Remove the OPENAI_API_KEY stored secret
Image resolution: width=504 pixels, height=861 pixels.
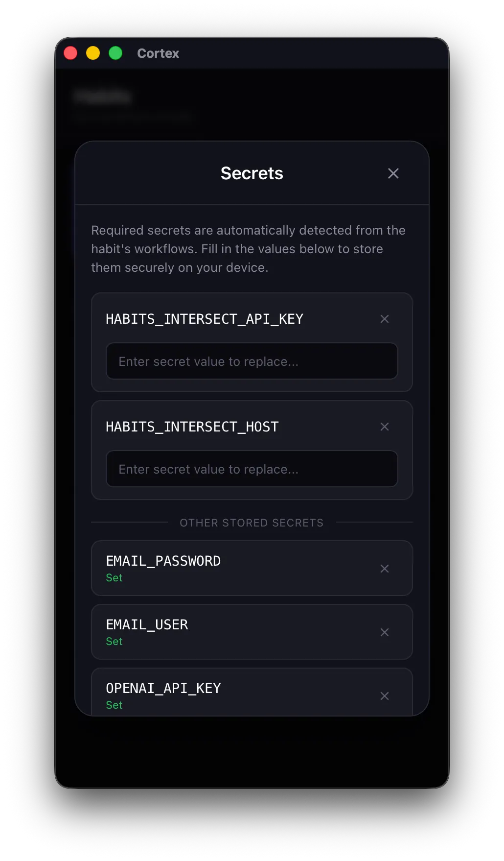385,696
